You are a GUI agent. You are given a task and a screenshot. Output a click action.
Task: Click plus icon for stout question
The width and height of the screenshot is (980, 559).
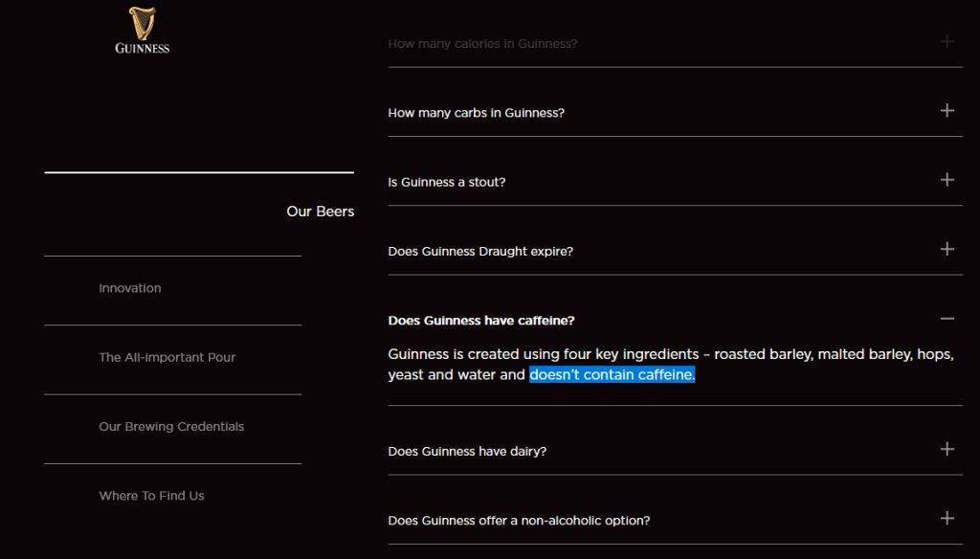click(x=947, y=180)
